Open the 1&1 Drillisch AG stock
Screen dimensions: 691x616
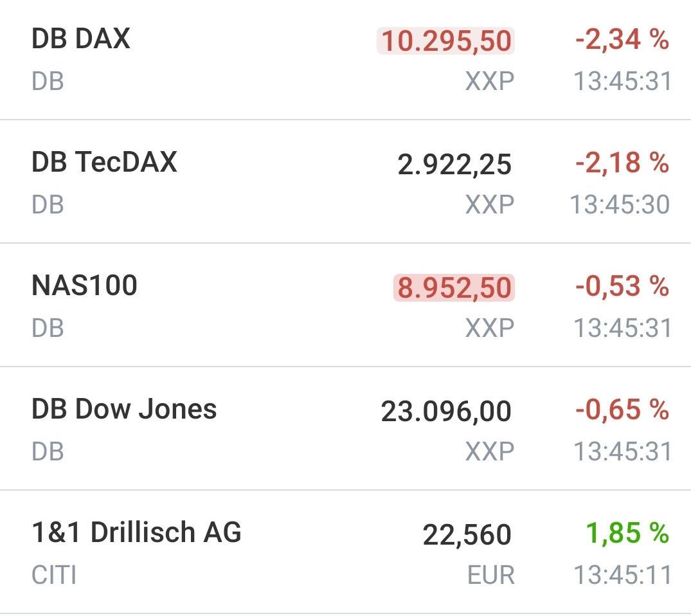[x=136, y=532]
